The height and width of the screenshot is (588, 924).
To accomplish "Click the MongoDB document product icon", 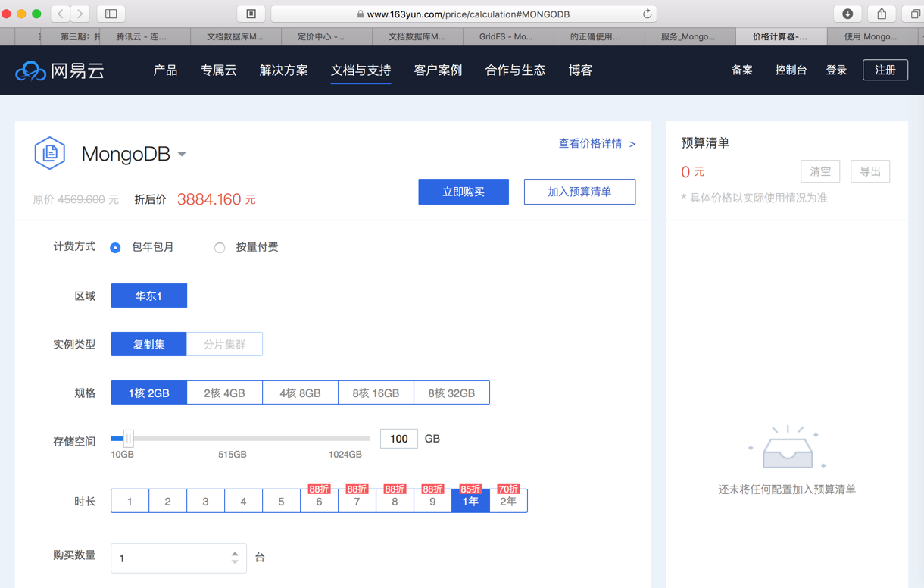I will (x=50, y=154).
